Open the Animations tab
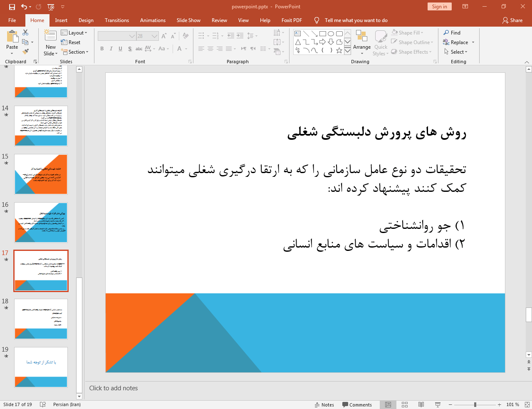The width and height of the screenshot is (532, 409). [x=153, y=20]
